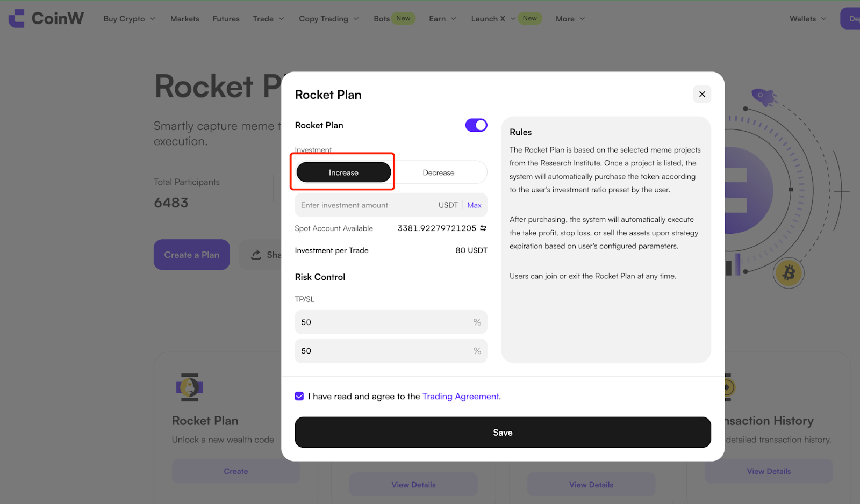
Task: Click the rocket graphic in the hero image
Action: coord(763,97)
